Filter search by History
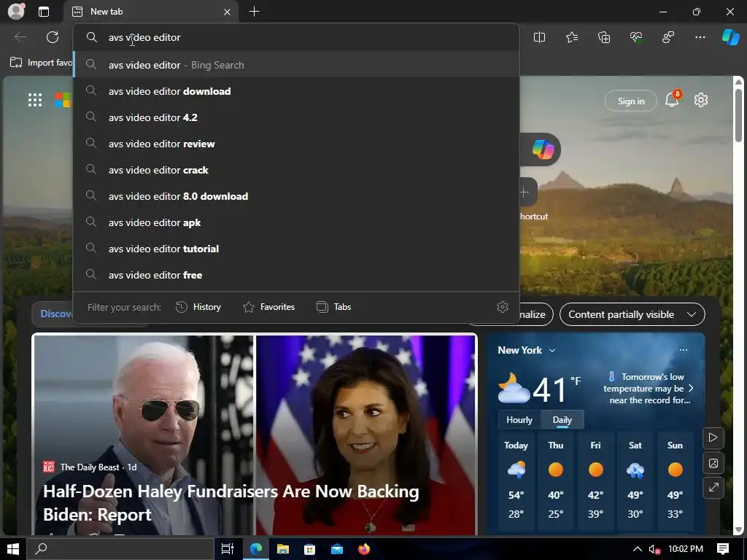747x560 pixels. pos(198,307)
